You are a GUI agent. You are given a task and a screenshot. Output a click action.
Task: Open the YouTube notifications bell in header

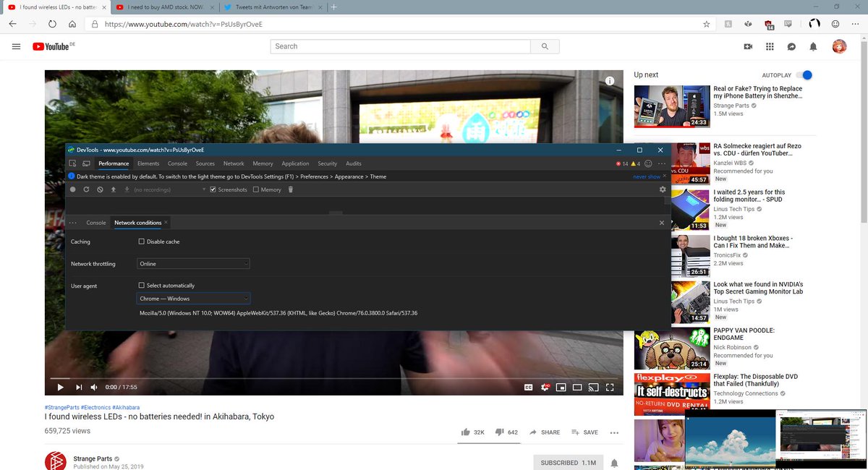pyautogui.click(x=814, y=46)
